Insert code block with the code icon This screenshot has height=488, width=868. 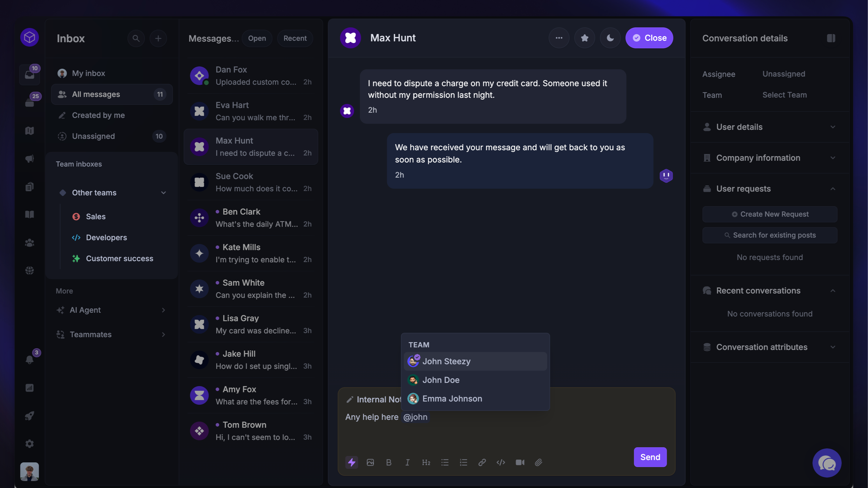point(501,462)
